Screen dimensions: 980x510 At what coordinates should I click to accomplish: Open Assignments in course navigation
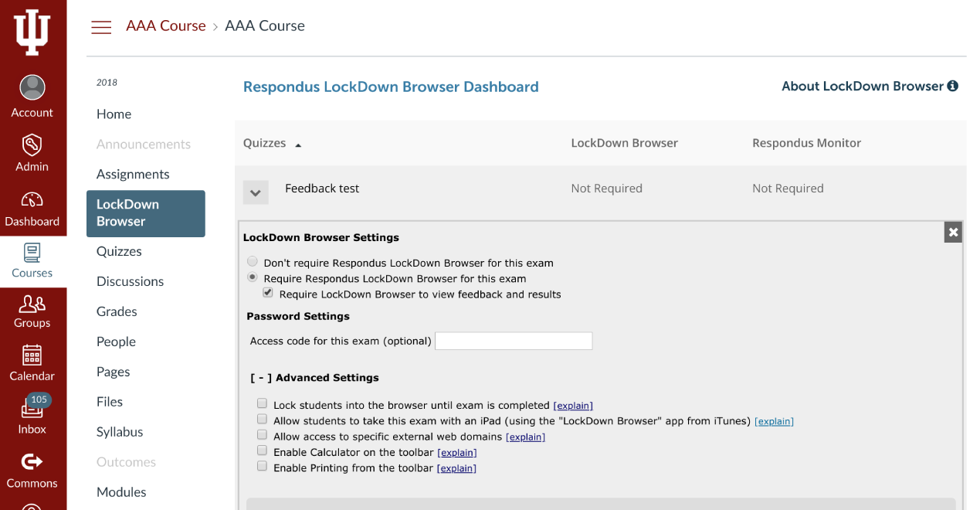[x=133, y=174]
